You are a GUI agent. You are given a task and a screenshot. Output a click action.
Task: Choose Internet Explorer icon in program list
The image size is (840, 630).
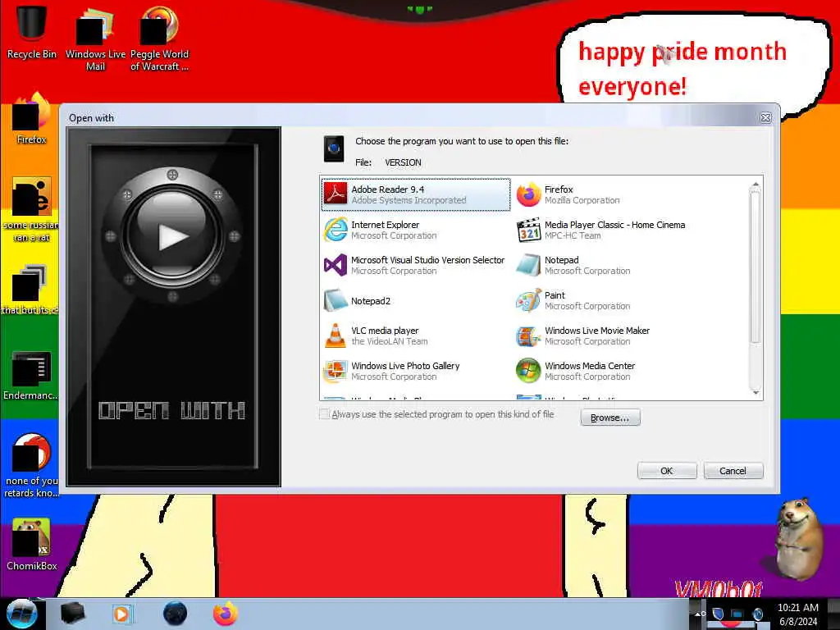tap(336, 230)
